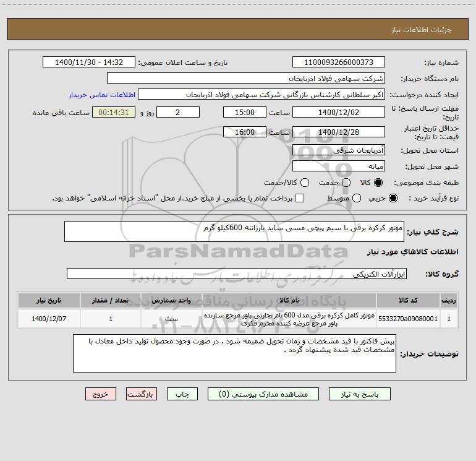Toggle the اسناد خزانه اسلامی payment checkbox
The image size is (476, 461).
pos(300,198)
